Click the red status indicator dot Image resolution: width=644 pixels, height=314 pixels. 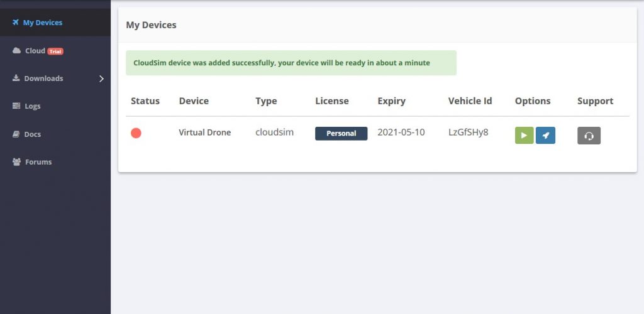(x=136, y=133)
